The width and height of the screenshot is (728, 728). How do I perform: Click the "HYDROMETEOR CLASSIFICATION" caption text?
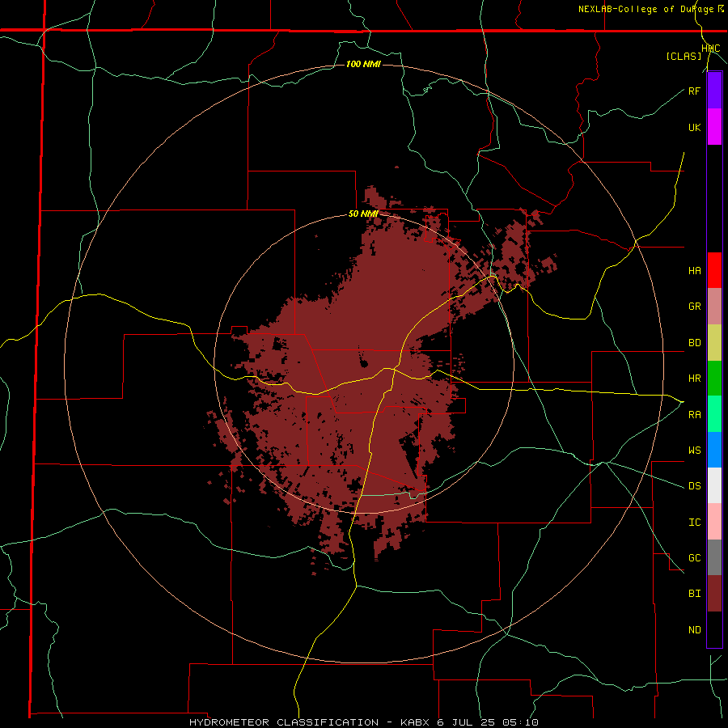(284, 722)
